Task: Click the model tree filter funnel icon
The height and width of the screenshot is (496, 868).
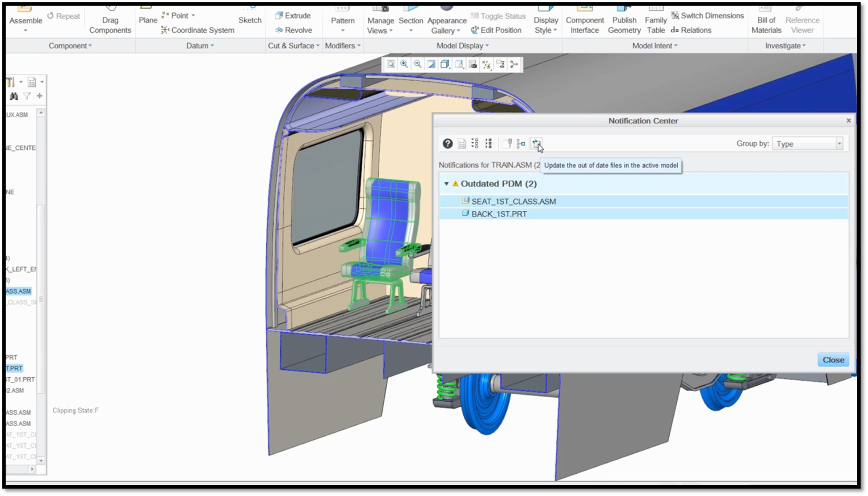Action: point(27,96)
